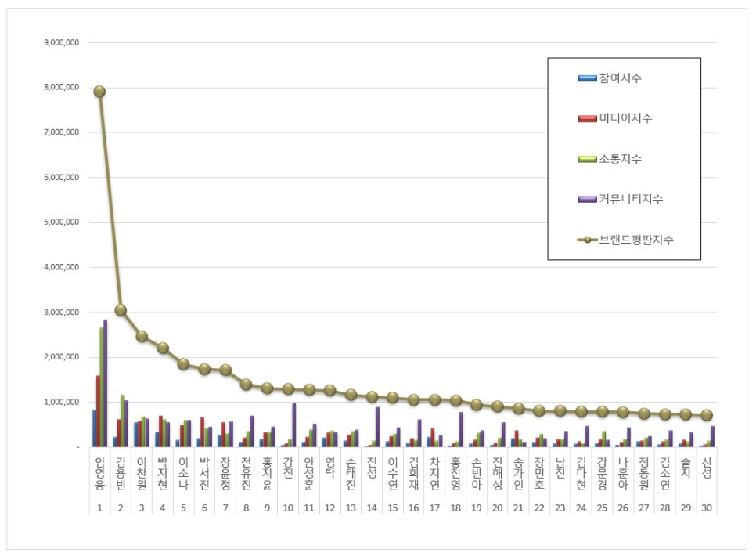Screen dimensions: 756x560
Task: Click the last line marker above 신성
Action: tap(707, 415)
